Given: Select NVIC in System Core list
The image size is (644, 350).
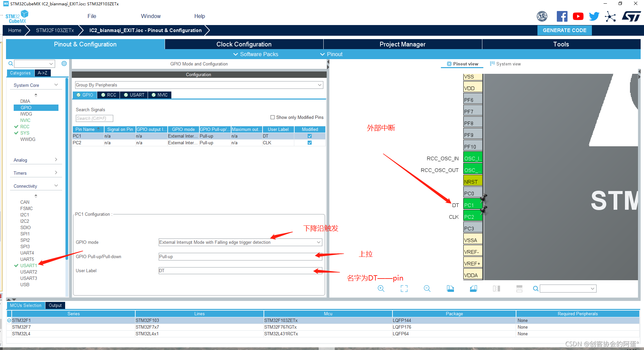Looking at the screenshot, I should [x=25, y=120].
